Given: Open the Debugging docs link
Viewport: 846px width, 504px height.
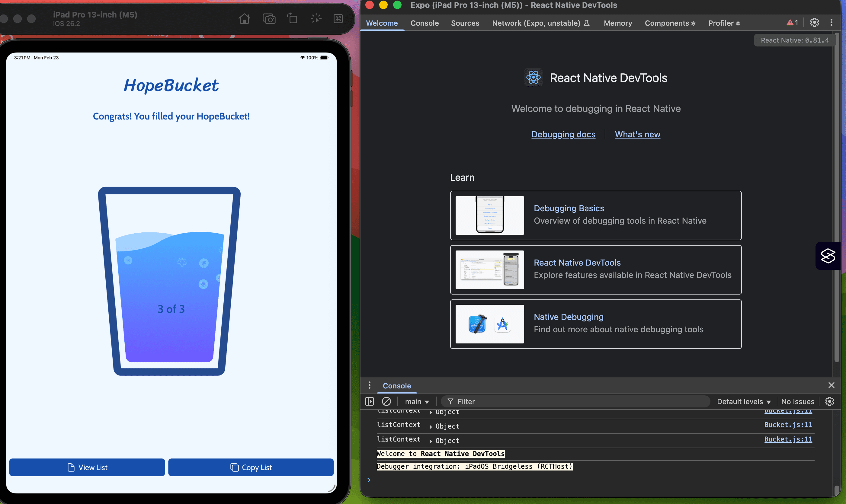Looking at the screenshot, I should pos(563,134).
